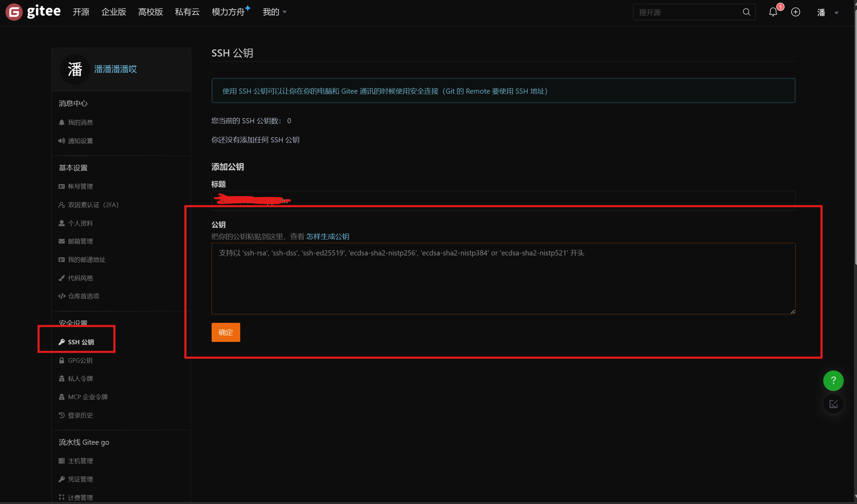857x504 pixels.
Task: Select the SSH 公钥 key icon in sidebar
Action: [62, 342]
